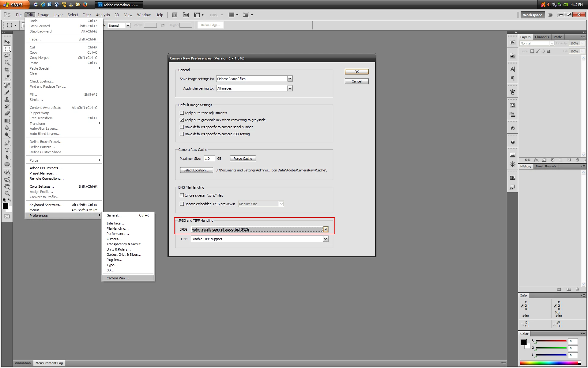This screenshot has width=588, height=368.
Task: Select the Crop tool
Action: 7,70
